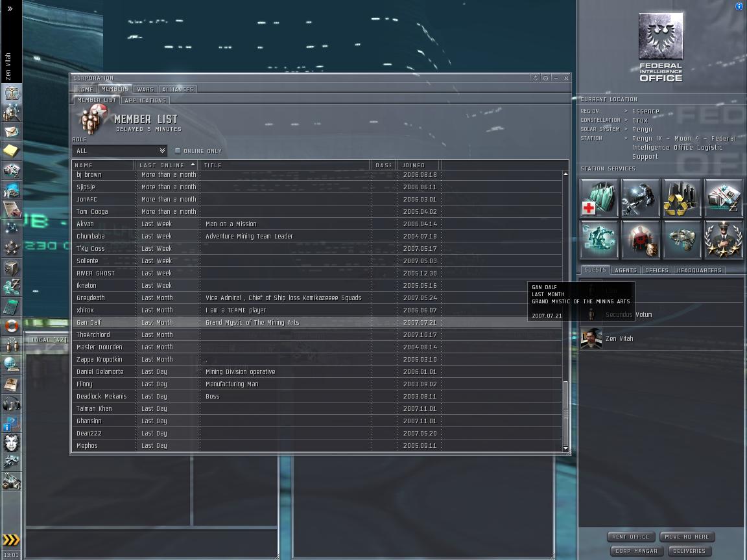Click the Rent Office button
Image resolution: width=747 pixels, height=560 pixels.
(x=631, y=537)
